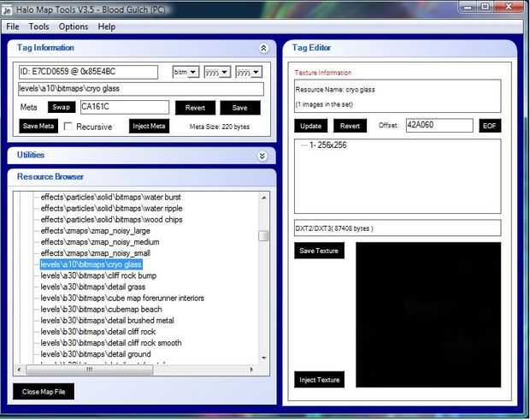Click the Save button
The width and height of the screenshot is (530, 420).
tap(240, 108)
